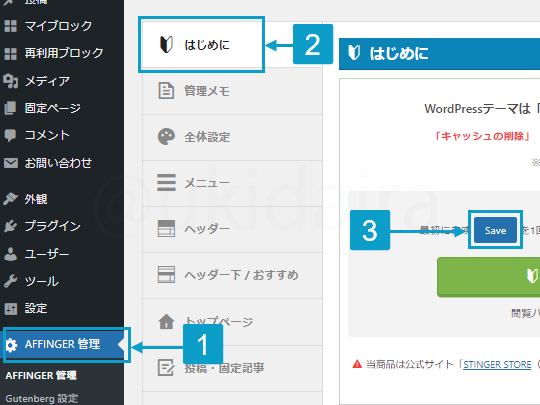Click the edit icon for 投稿・固定記事
The width and height of the screenshot is (540, 405).
click(x=166, y=367)
